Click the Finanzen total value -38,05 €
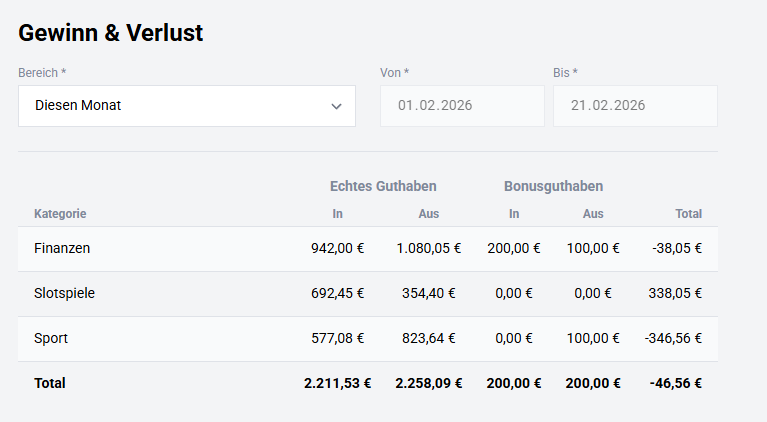This screenshot has height=422, width=767. 675,249
